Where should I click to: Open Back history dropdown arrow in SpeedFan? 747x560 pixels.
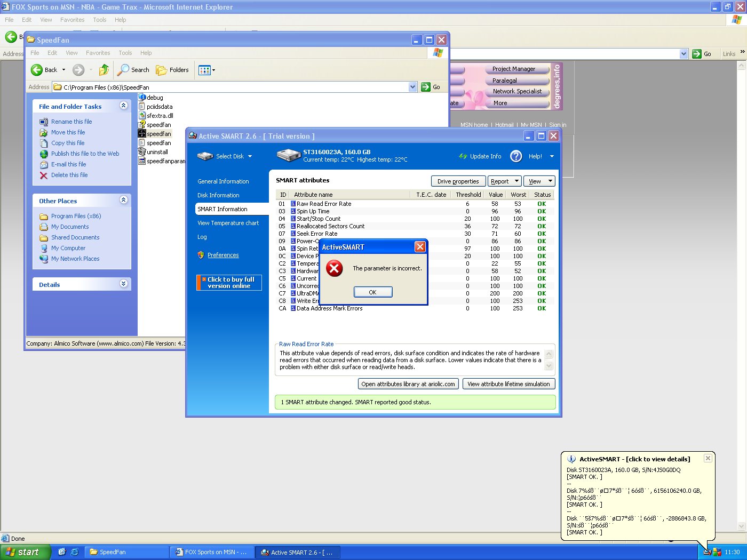point(63,70)
